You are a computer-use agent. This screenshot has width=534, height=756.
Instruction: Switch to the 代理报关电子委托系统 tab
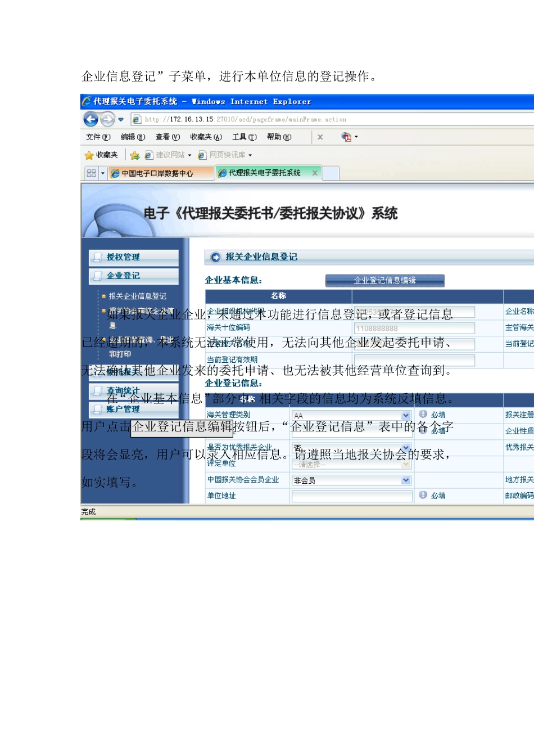tap(264, 173)
